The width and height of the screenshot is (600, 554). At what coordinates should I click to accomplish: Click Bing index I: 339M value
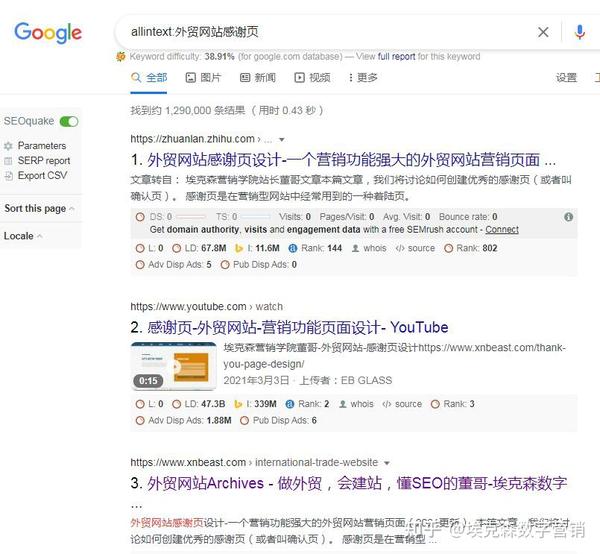point(255,404)
